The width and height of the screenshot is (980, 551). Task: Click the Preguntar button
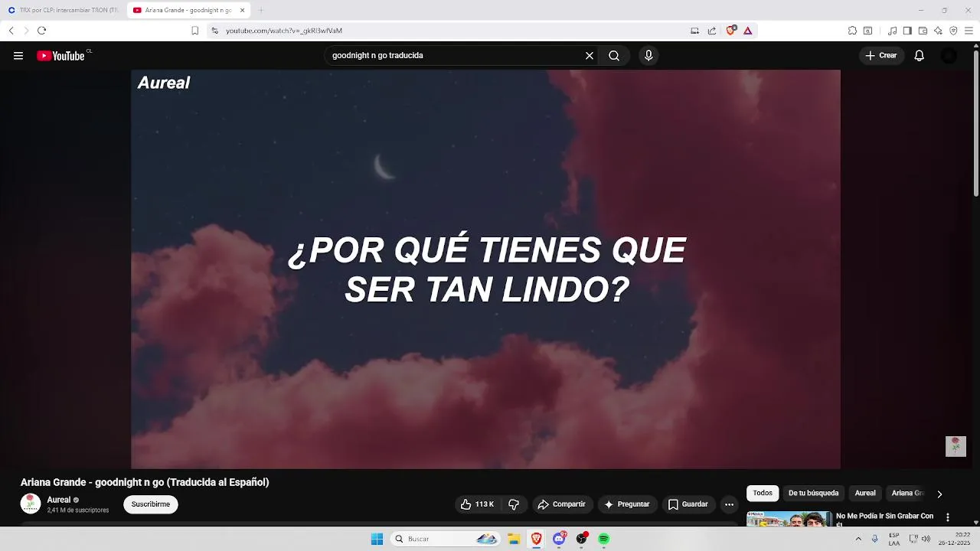click(x=626, y=504)
